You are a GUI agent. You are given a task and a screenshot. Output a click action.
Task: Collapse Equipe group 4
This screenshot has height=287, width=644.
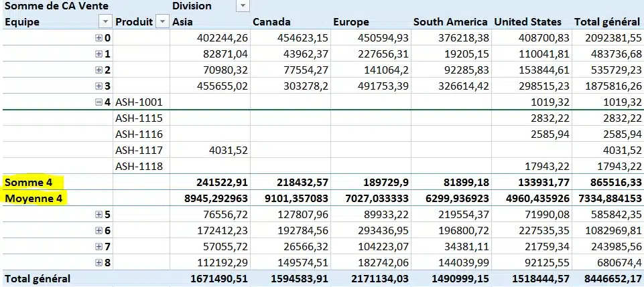tap(99, 102)
